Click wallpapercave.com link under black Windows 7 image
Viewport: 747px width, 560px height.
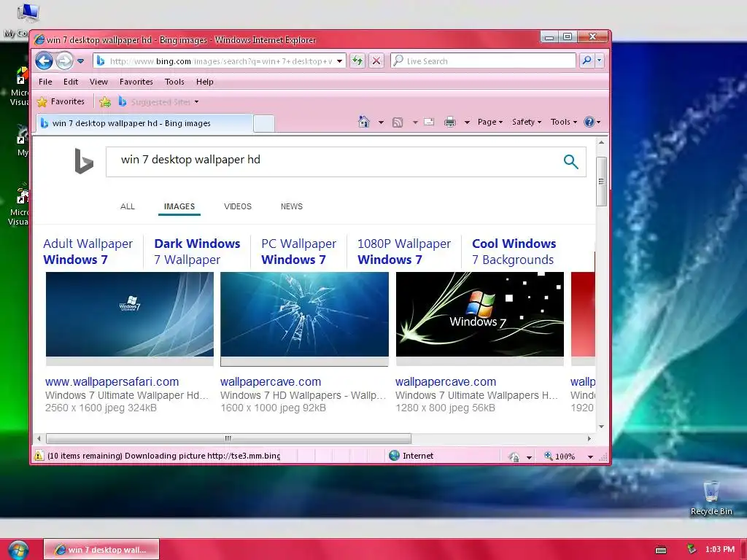tap(446, 381)
